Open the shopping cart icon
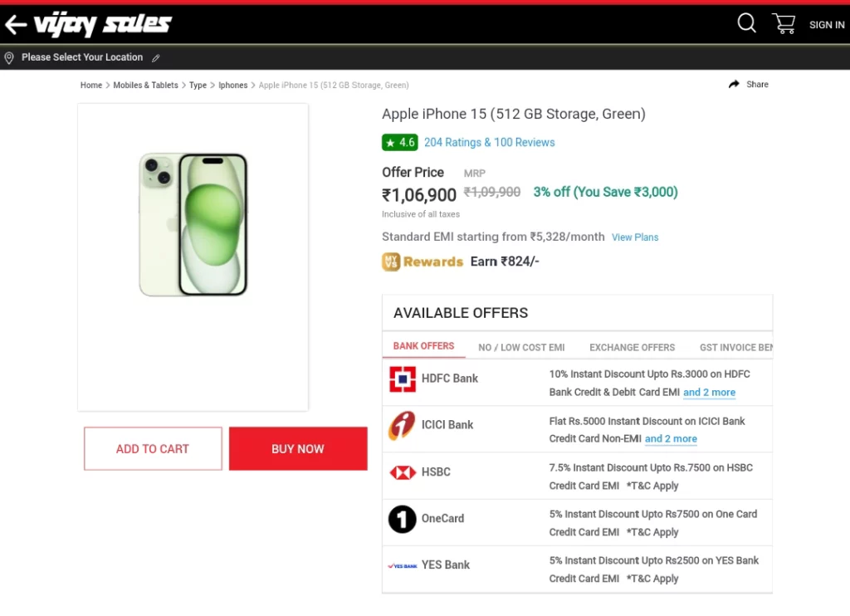Viewport: 850px width, 616px height. [784, 24]
